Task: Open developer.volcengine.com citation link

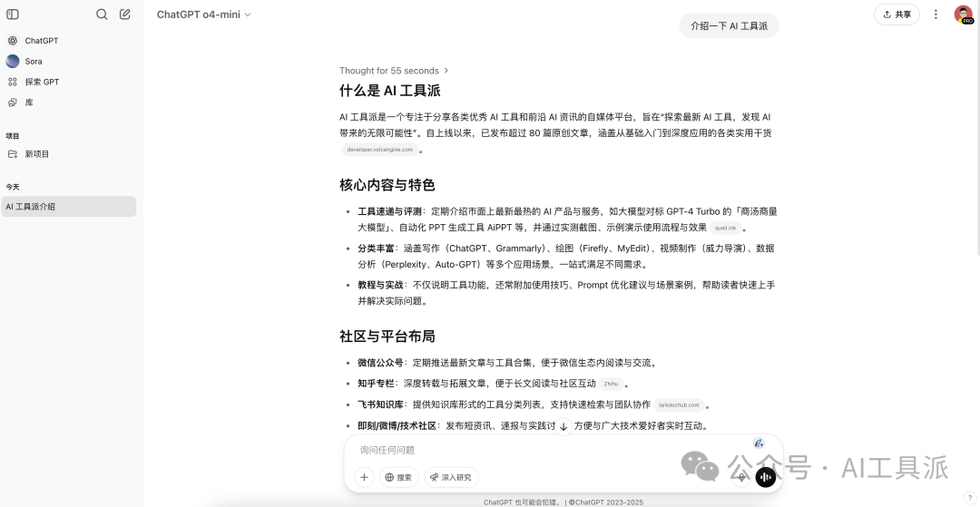Action: pos(380,150)
